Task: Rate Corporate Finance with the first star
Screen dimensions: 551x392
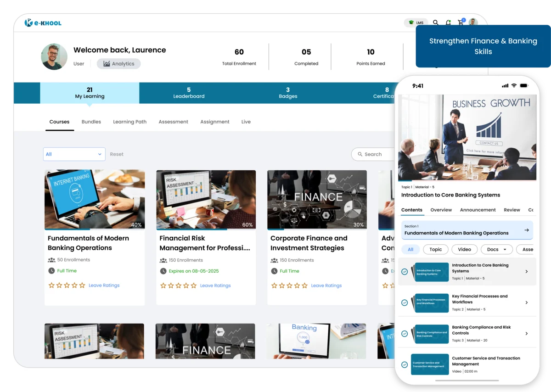Action: tap(274, 285)
